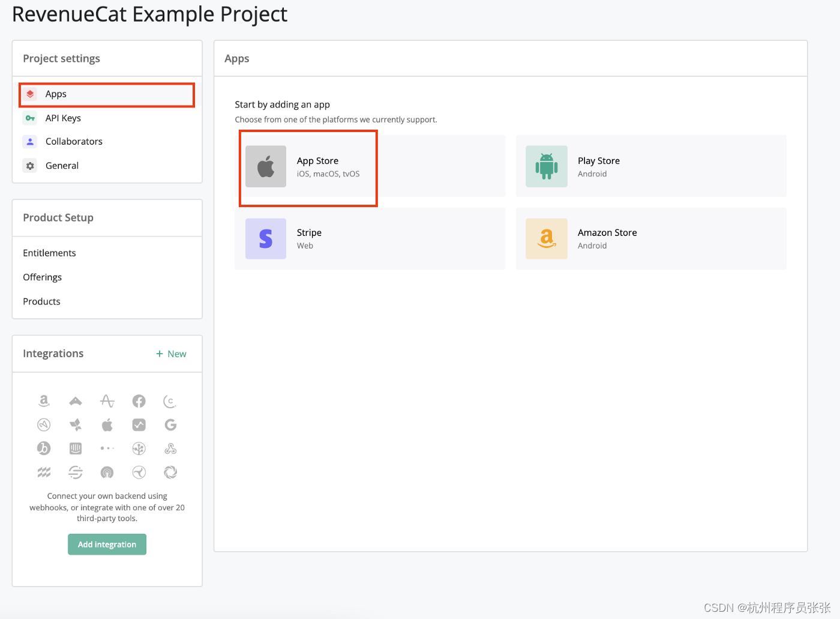Click the Facebook integration icon
This screenshot has height=619, width=840.
coord(139,401)
